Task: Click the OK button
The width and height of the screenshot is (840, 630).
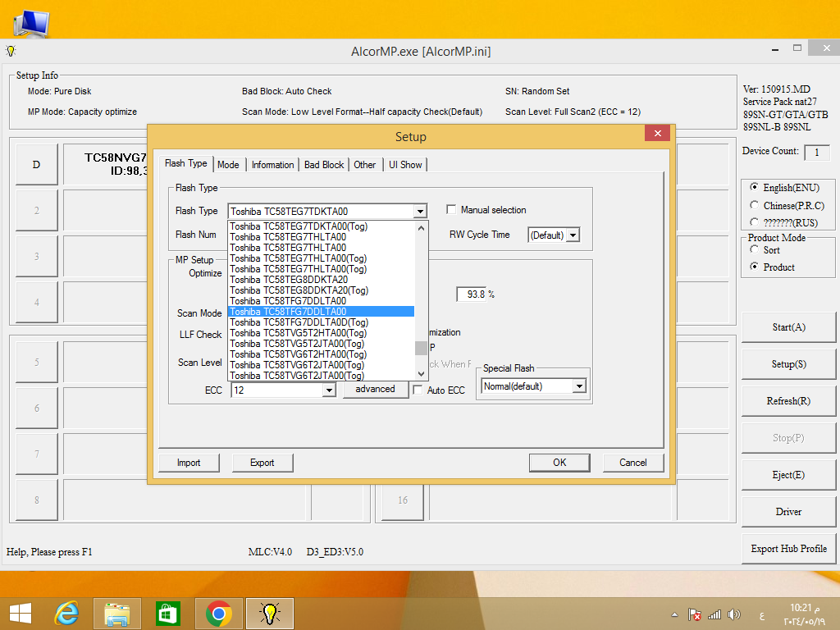Action: (559, 463)
